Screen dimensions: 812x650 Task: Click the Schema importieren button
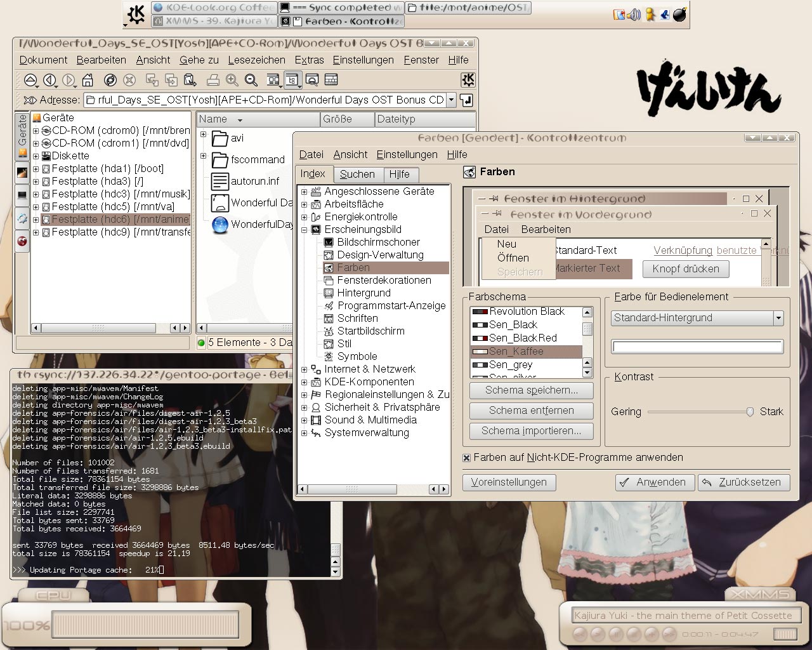point(532,431)
